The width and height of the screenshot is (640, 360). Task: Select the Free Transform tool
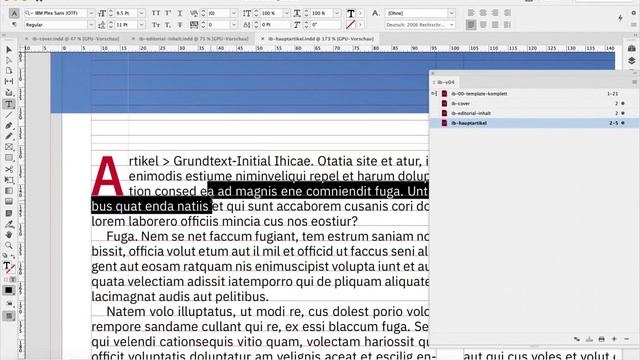click(9, 180)
